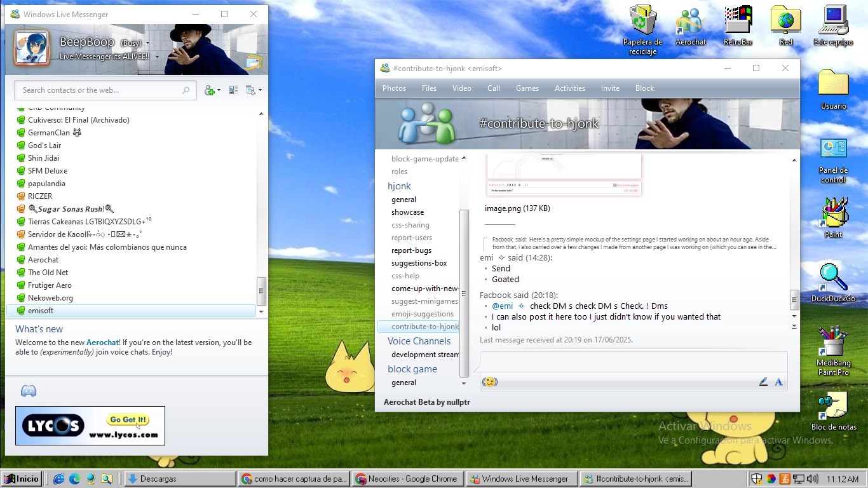
Task: Open Bloc de notas shortcut
Action: pyautogui.click(x=833, y=411)
